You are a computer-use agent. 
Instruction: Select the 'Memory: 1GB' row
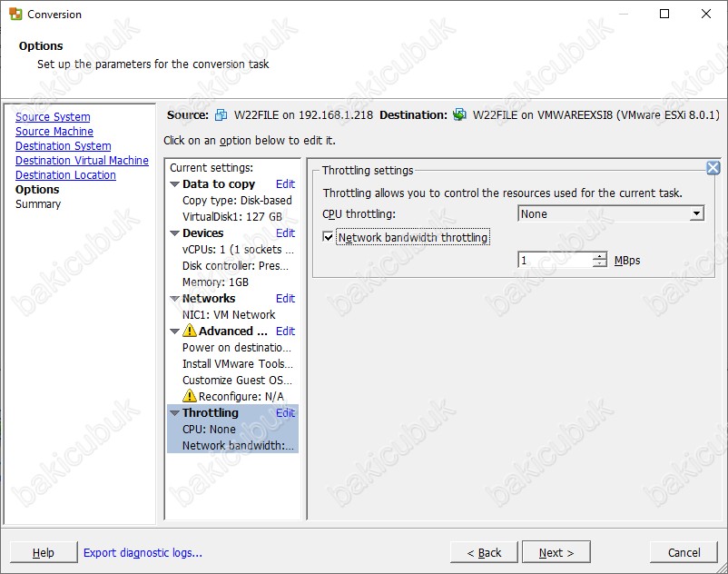[215, 282]
